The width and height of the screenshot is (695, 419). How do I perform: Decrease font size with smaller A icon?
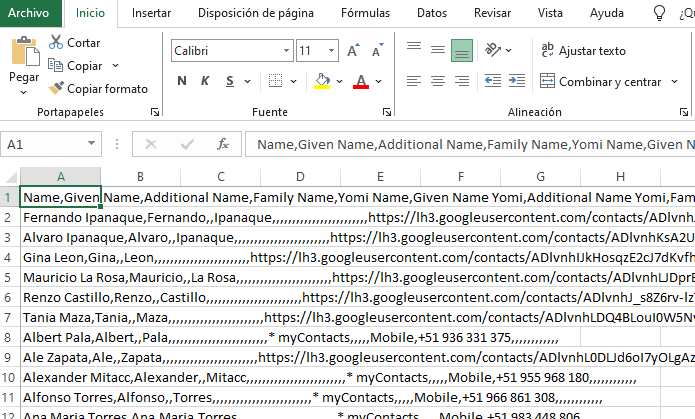378,51
